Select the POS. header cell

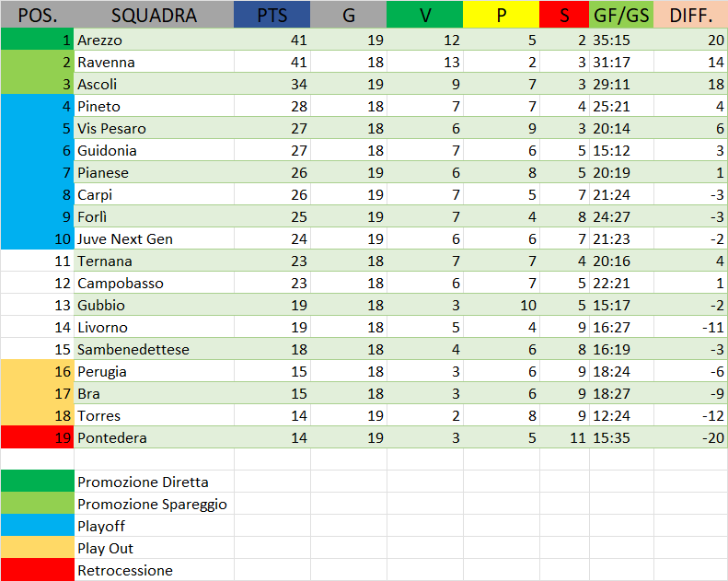(37, 15)
